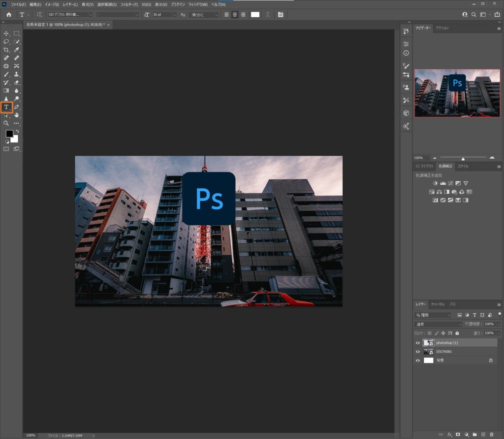
Task: Select the Rectangular Marquee tool
Action: tap(16, 34)
